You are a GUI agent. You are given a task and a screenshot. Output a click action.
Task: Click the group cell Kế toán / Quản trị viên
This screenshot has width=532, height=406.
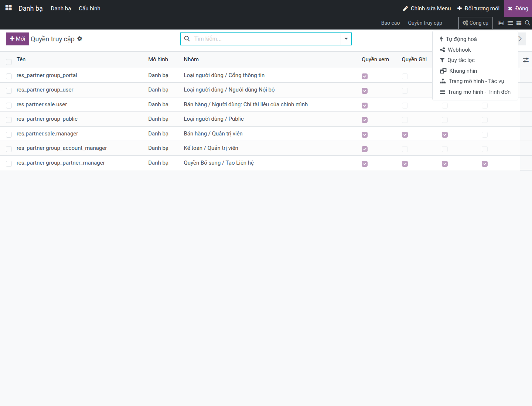coord(211,148)
